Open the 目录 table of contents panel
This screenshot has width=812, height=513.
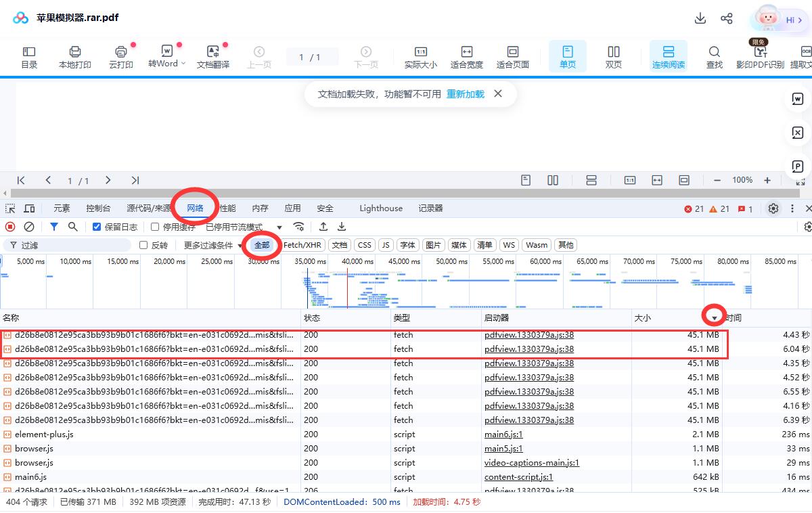[x=29, y=57]
